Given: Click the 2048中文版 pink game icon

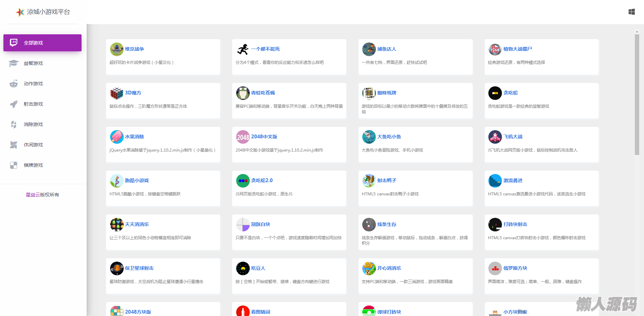Looking at the screenshot, I should [x=243, y=137].
